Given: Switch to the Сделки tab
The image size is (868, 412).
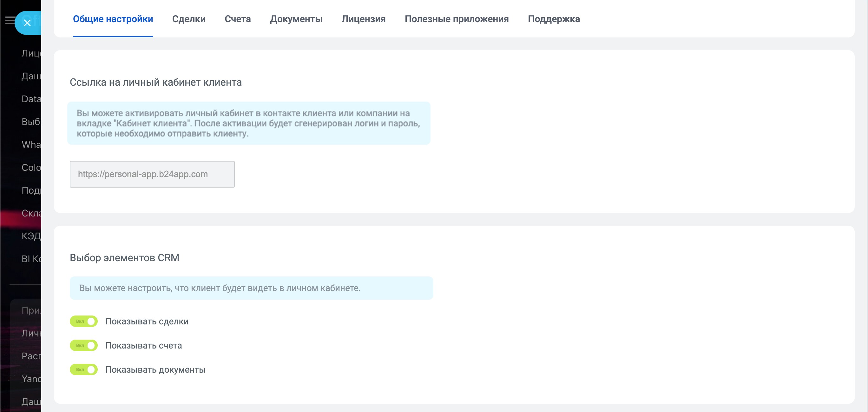Looking at the screenshot, I should pyautogui.click(x=189, y=19).
